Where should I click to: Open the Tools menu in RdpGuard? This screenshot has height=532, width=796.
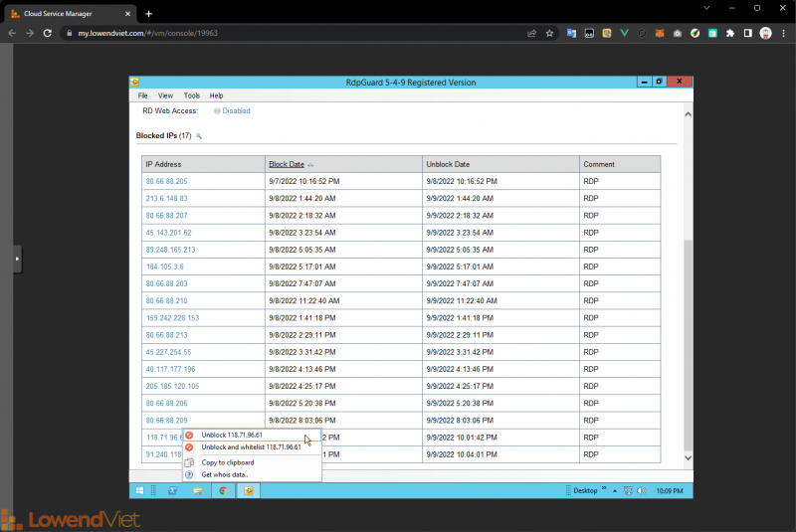tap(191, 95)
